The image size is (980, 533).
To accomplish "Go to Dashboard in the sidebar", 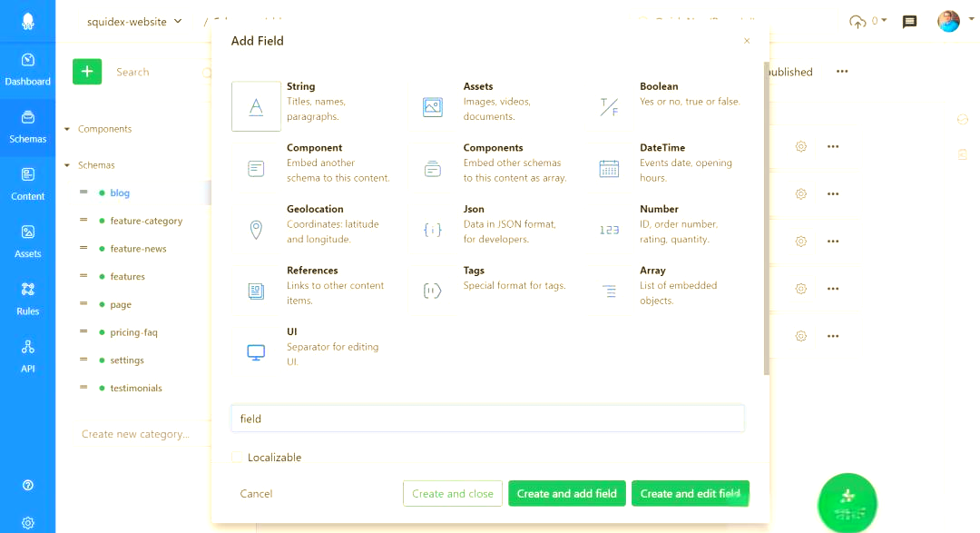I will 27,70.
